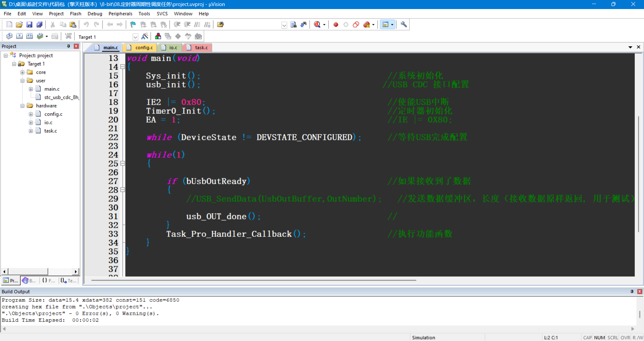Indent the selected lines
This screenshot has height=341, width=644.
point(177,24)
